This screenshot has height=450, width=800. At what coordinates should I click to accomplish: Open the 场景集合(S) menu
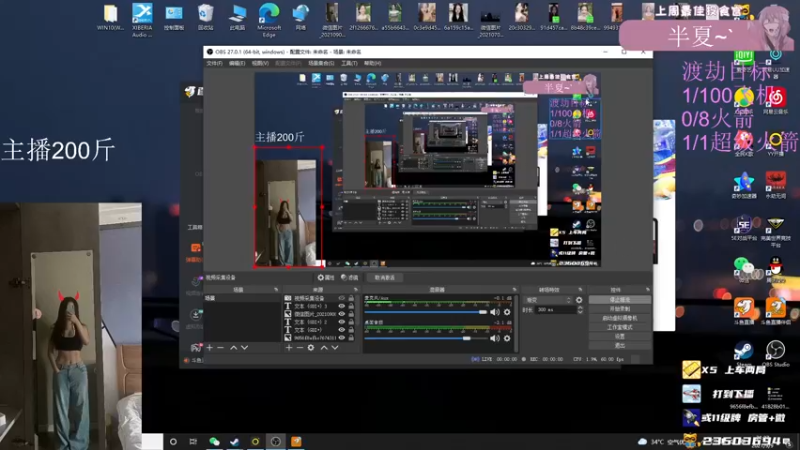(x=321, y=63)
